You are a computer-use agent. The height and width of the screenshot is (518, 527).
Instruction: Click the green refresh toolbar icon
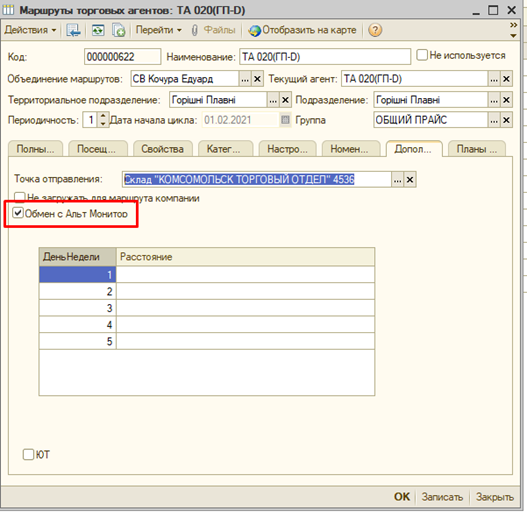click(98, 30)
